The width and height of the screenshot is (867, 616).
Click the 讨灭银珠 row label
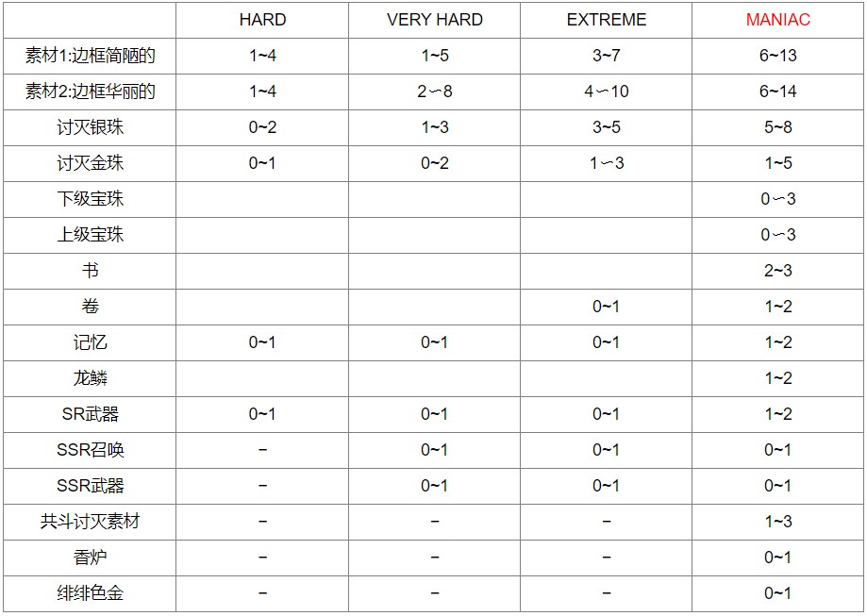coord(91,127)
